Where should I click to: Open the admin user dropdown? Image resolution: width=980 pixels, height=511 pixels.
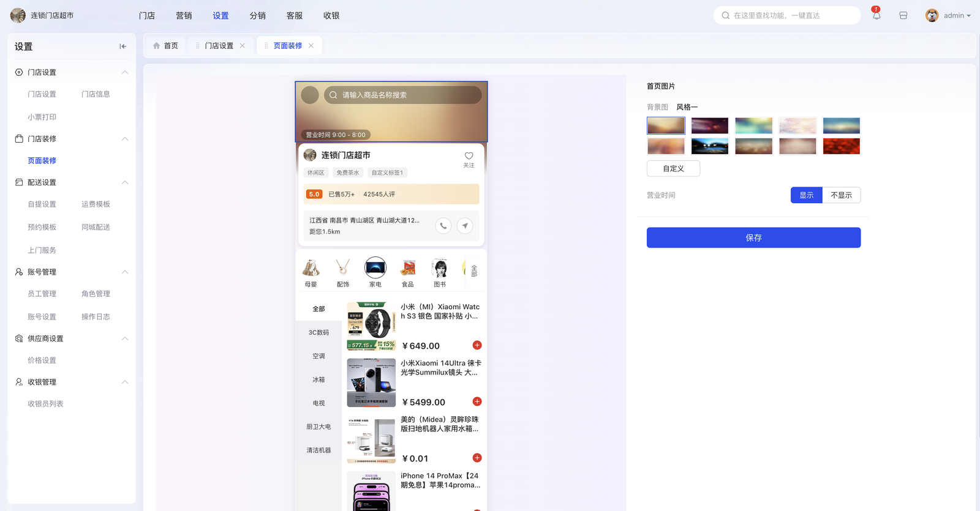pos(948,15)
